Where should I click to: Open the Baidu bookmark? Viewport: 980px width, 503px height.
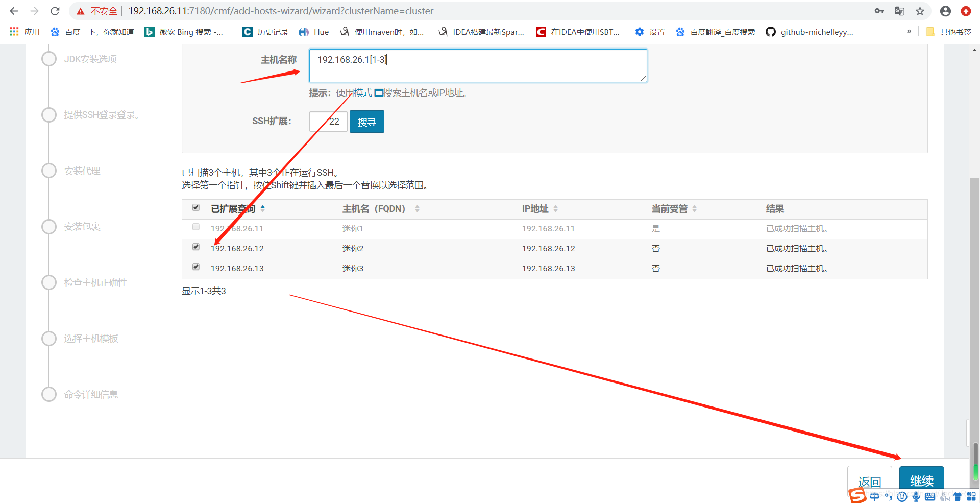[x=92, y=32]
